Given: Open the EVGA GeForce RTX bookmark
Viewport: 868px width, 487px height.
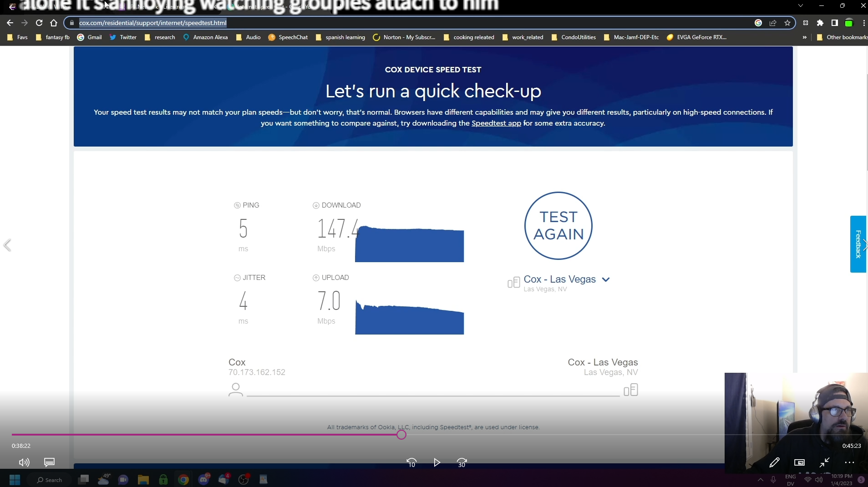Looking at the screenshot, I should point(697,37).
